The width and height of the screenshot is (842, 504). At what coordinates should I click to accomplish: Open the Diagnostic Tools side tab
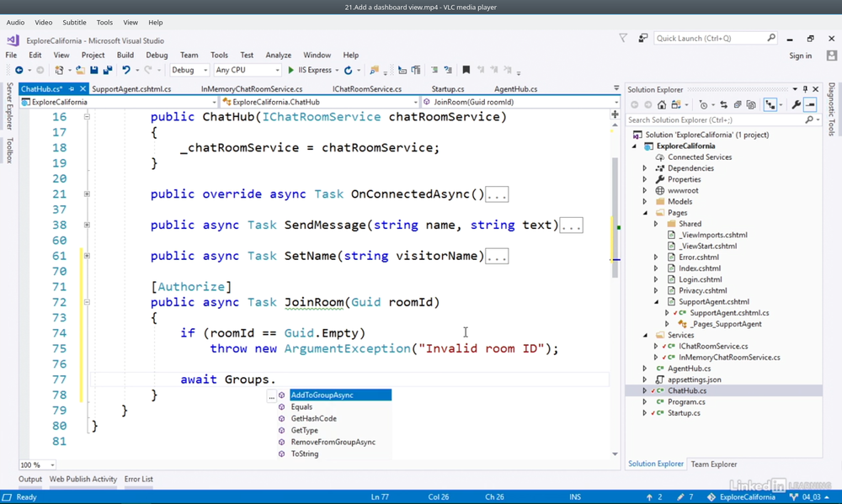pyautogui.click(x=831, y=109)
